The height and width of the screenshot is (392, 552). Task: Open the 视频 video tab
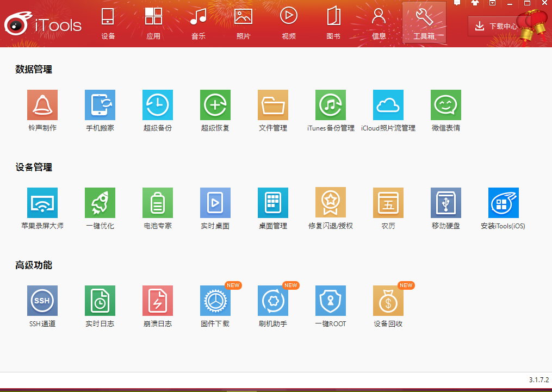(x=289, y=23)
